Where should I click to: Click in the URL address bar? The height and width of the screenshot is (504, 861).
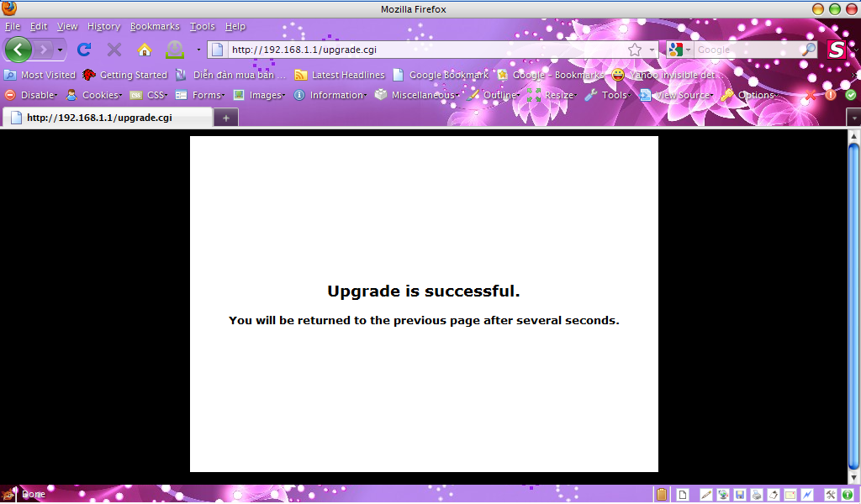(x=420, y=50)
